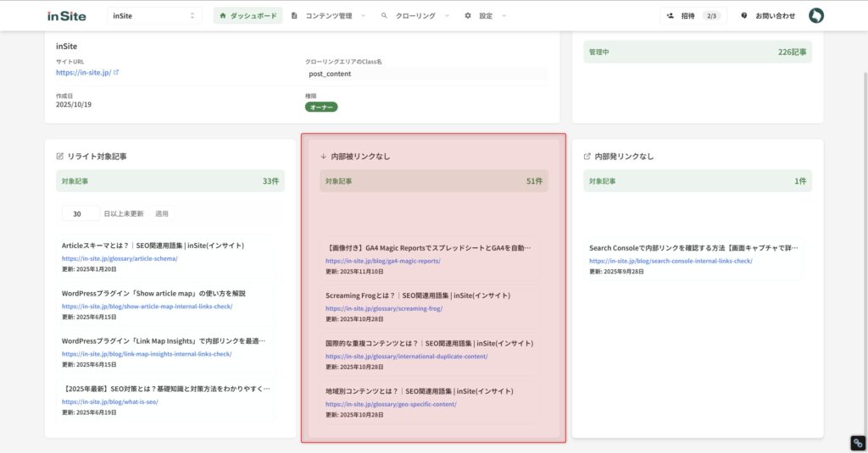
Task: Click the magnifier icon beside クローリング
Action: pos(384,15)
